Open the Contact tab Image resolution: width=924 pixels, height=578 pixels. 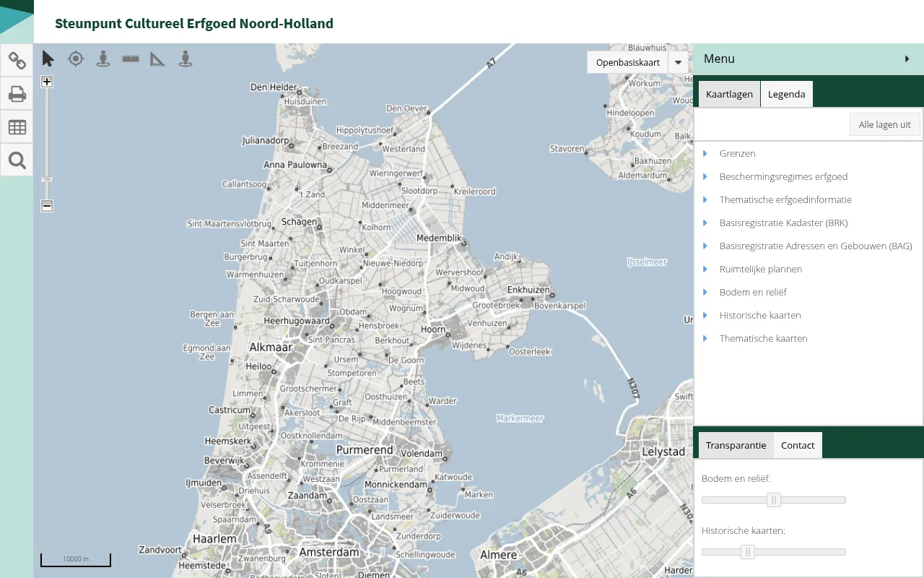[798, 445]
